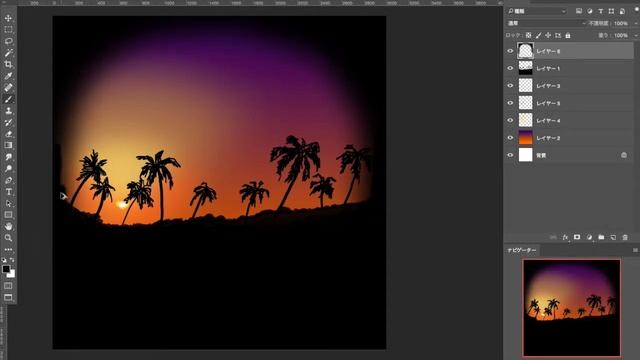640x360 pixels.
Task: Filter layers by type layer icon
Action: 600,11
